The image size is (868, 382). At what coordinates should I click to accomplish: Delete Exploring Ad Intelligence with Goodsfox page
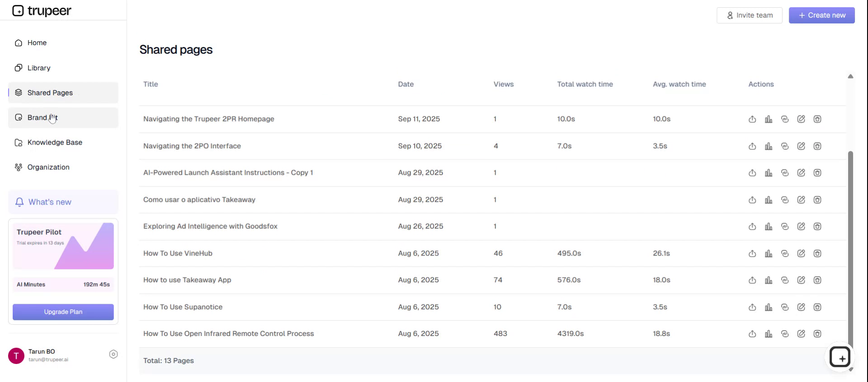817,227
